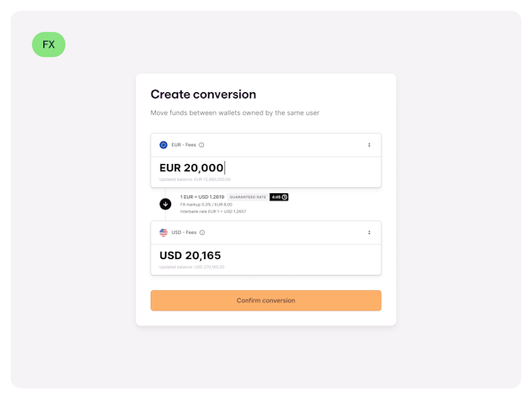This screenshot has height=399, width=532.
Task: Click the GUARANTEED RATE label
Action: tap(247, 197)
